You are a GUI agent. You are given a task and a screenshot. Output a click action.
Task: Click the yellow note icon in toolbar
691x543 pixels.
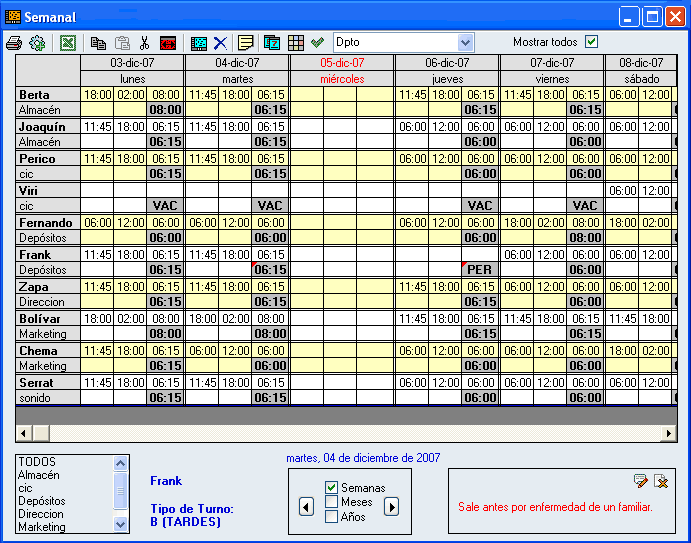pos(246,43)
